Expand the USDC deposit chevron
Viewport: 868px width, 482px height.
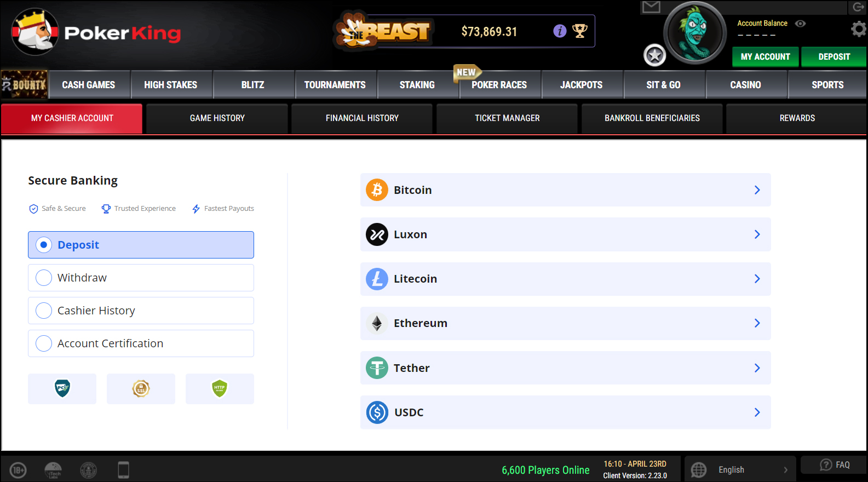757,412
